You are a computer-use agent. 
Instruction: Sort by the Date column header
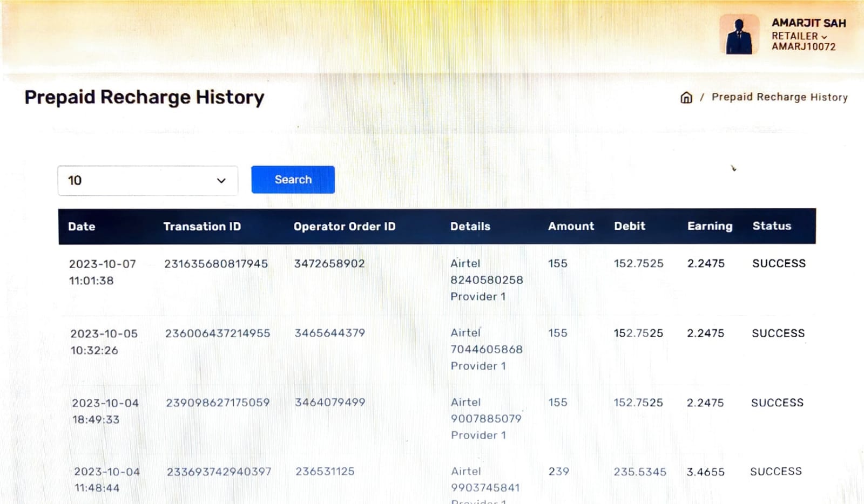pyautogui.click(x=82, y=227)
